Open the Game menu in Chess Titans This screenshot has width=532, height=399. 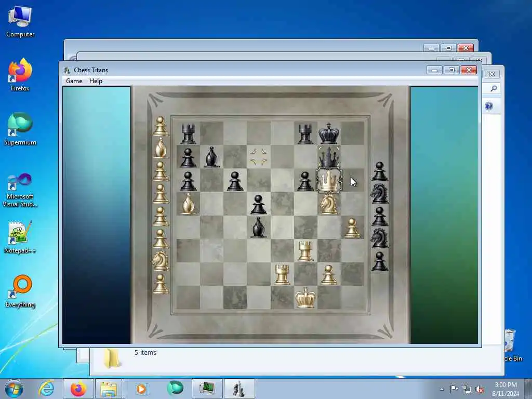tap(74, 81)
